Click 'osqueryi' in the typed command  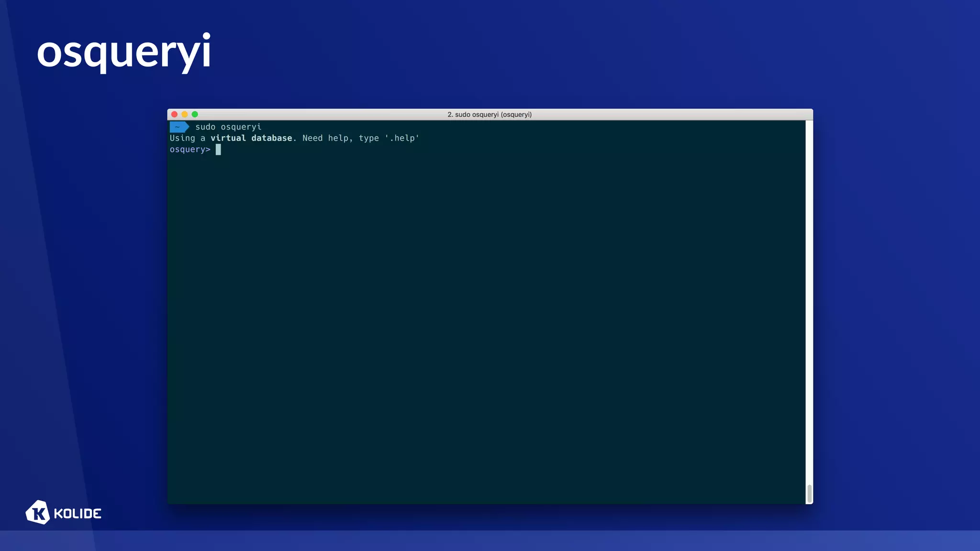point(241,127)
